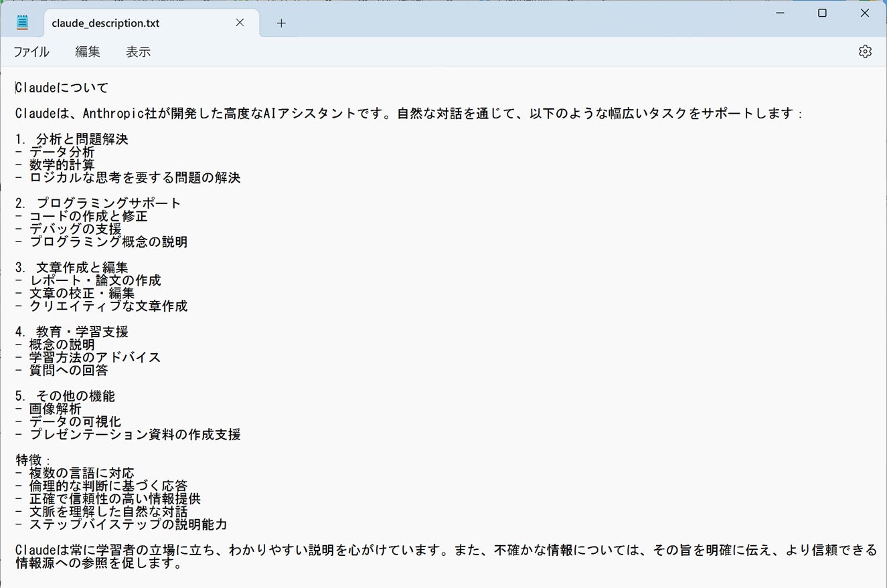887x588 pixels.
Task: Add a new tab with the plus button
Action: [x=281, y=23]
